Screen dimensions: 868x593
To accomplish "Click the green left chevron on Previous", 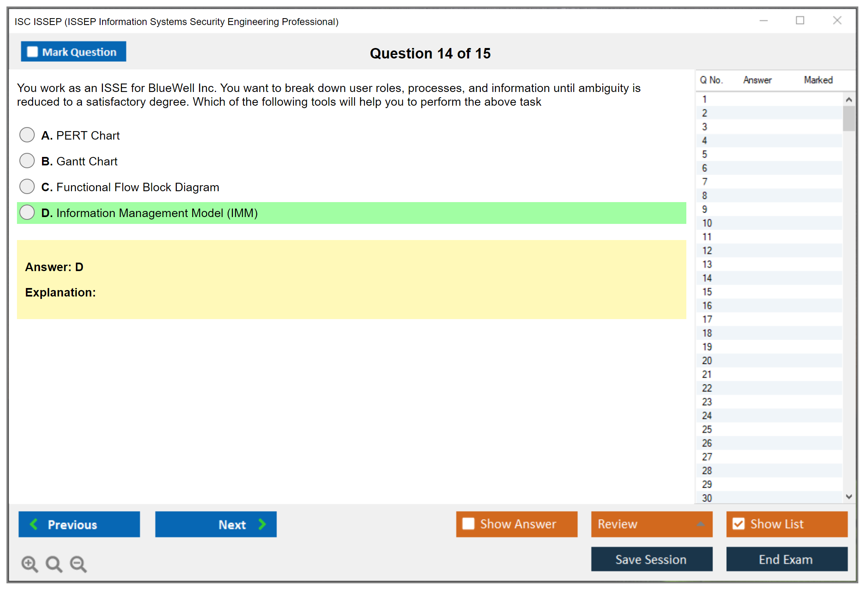I will 34,524.
